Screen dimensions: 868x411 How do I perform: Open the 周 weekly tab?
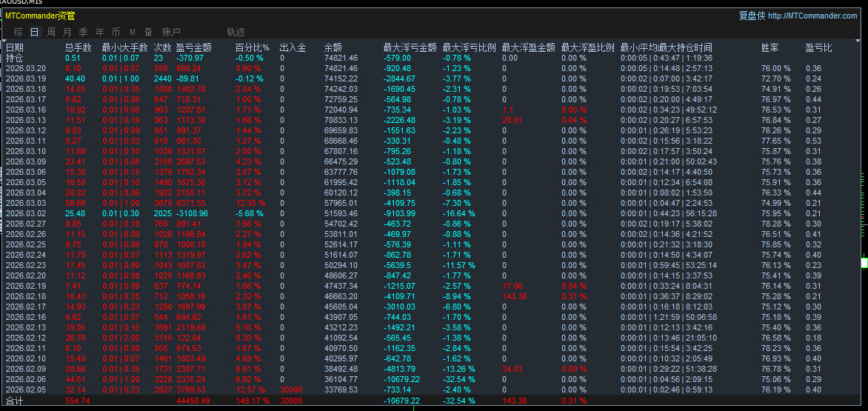pyautogui.click(x=51, y=32)
